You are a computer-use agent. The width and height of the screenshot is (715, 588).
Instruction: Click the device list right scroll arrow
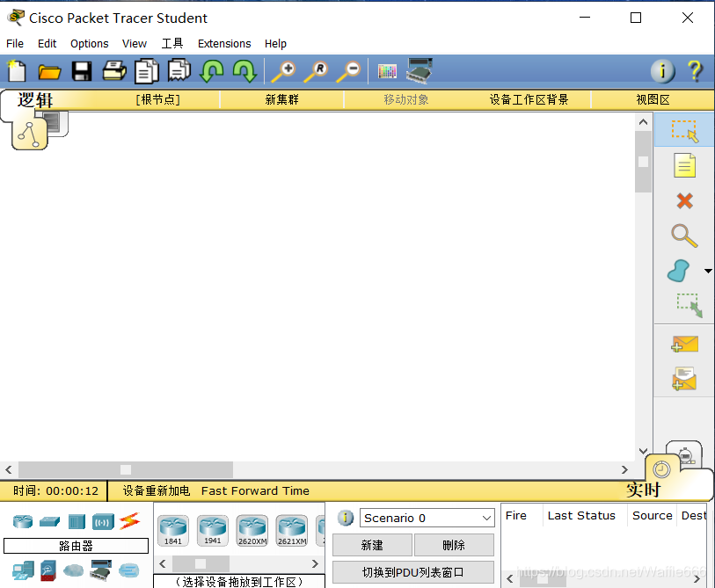click(315, 564)
